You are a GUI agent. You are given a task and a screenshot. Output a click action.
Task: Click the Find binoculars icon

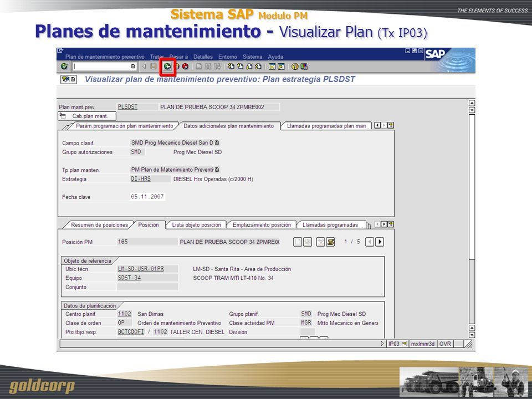point(208,66)
